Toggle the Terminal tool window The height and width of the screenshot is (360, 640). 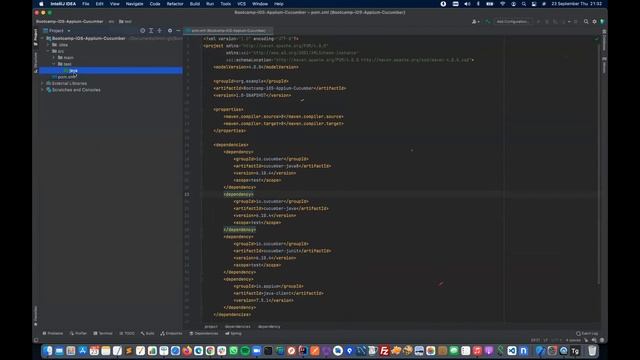(103, 333)
